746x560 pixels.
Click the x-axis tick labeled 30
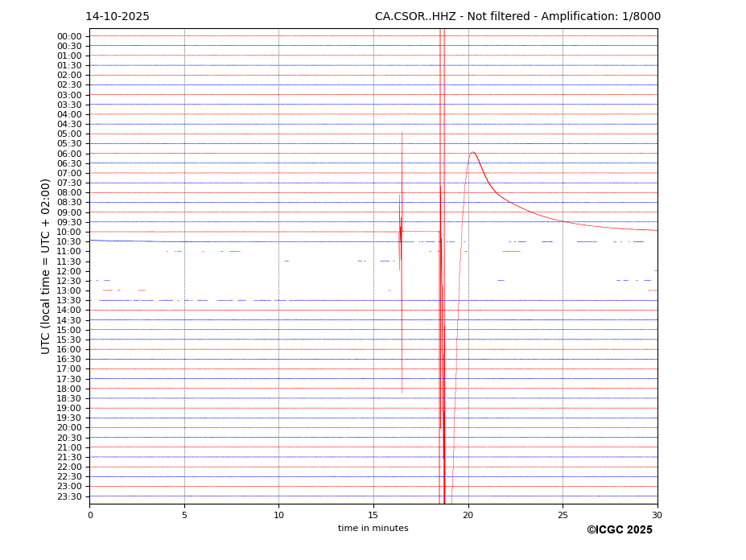[657, 515]
